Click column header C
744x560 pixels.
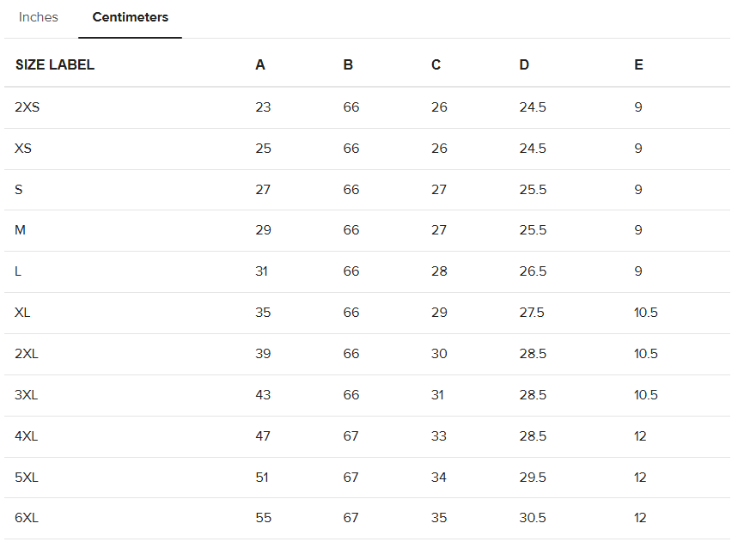click(x=436, y=65)
